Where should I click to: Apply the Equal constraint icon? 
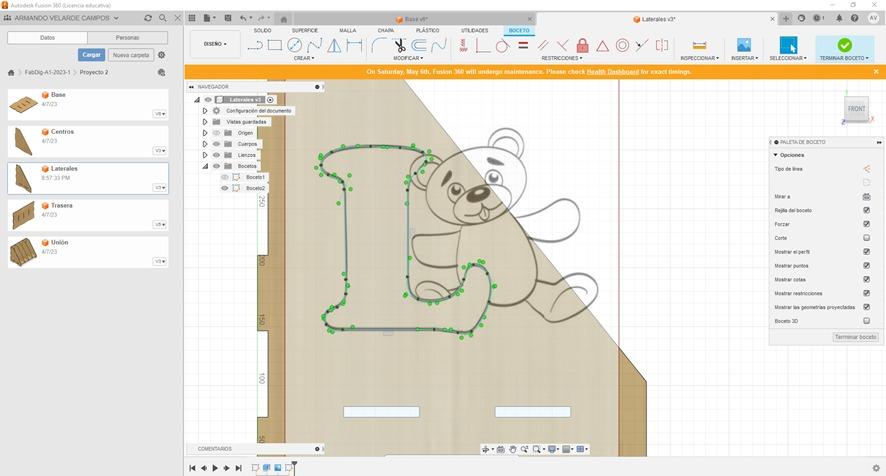click(x=523, y=45)
